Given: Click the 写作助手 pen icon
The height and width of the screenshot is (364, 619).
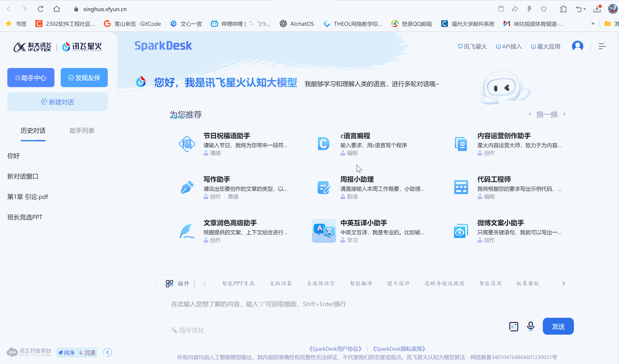Looking at the screenshot, I should (187, 187).
